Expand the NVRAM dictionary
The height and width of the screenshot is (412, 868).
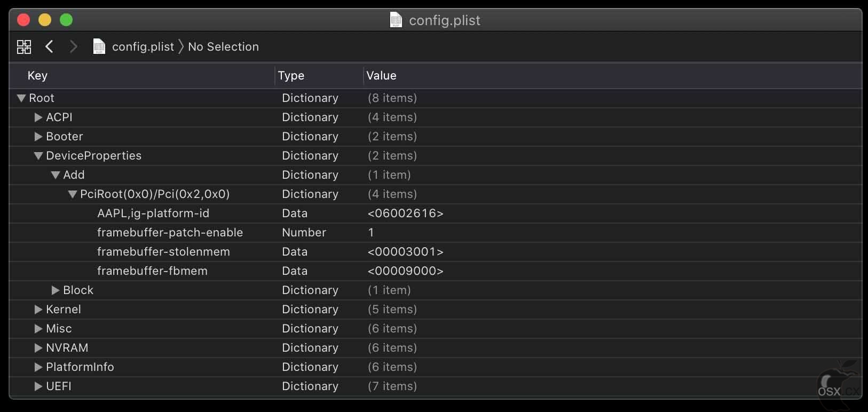(38, 348)
